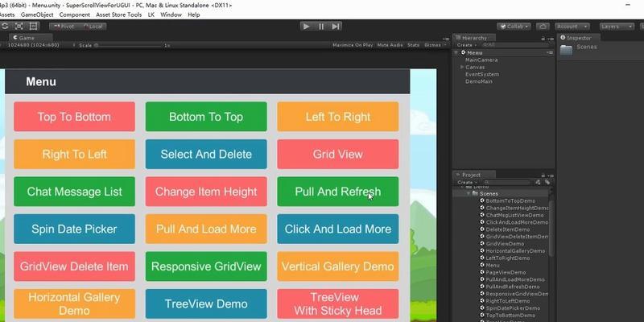Image resolution: width=644 pixels, height=322 pixels.
Task: Open the Account dropdown
Action: point(572,27)
